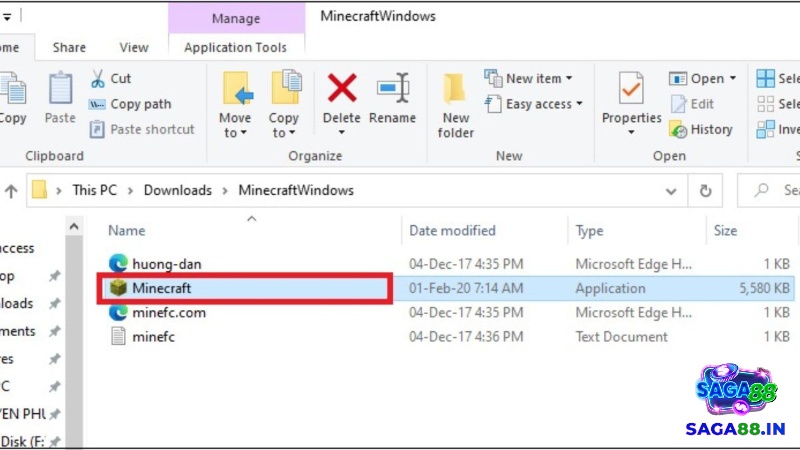Open the address bar history dropdown
Screen dimensions: 800x450
671,191
